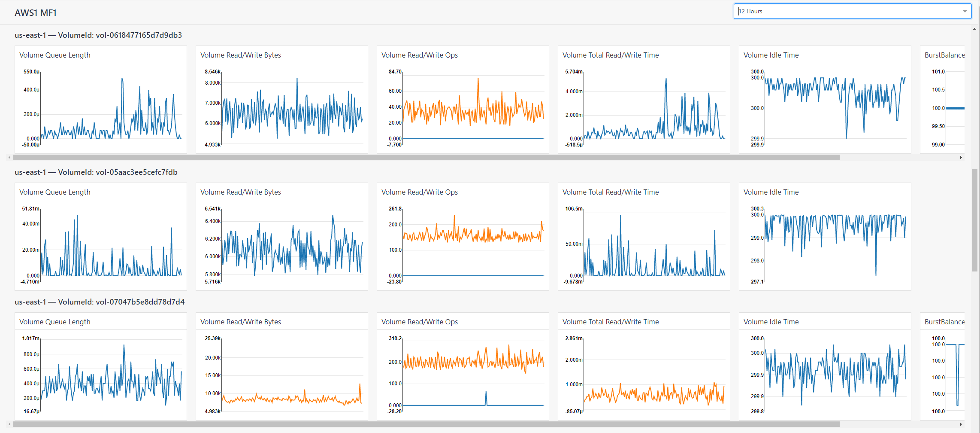Click the 310.2 axis maximum in third Ops chart
Screen dimensions: 980x433
click(x=395, y=338)
